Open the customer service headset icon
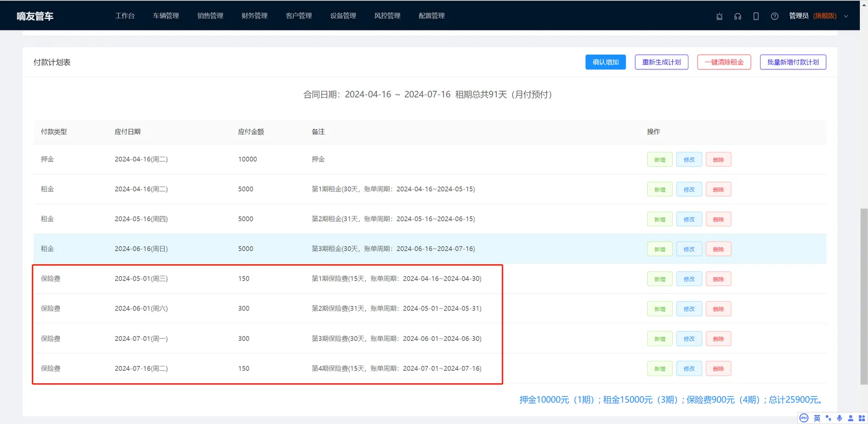The image size is (868, 424). point(738,16)
